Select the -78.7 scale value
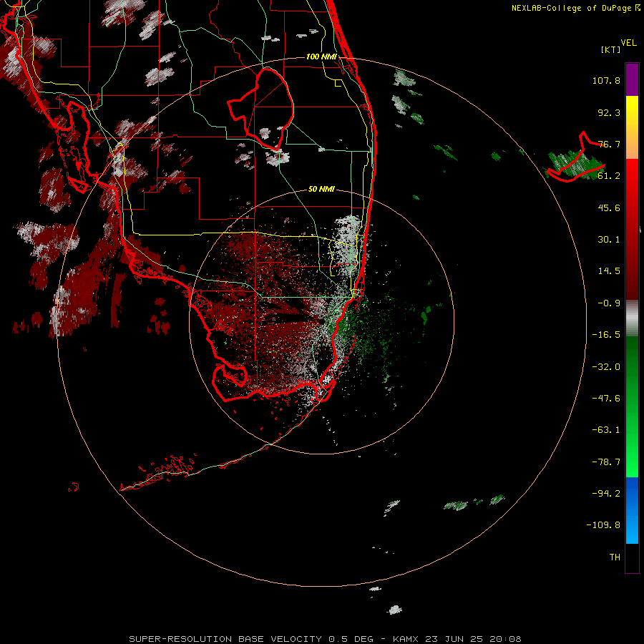Screen dimensions: 644x644 tap(606, 462)
